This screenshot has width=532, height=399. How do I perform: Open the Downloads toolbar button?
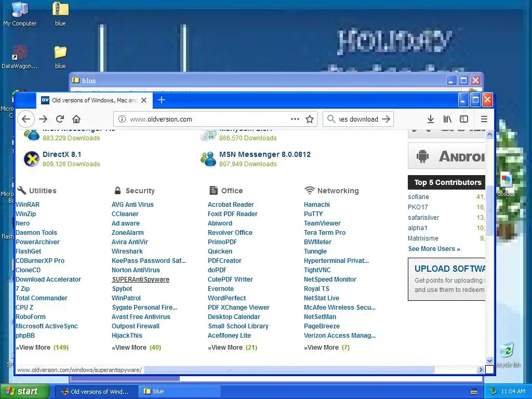point(431,119)
